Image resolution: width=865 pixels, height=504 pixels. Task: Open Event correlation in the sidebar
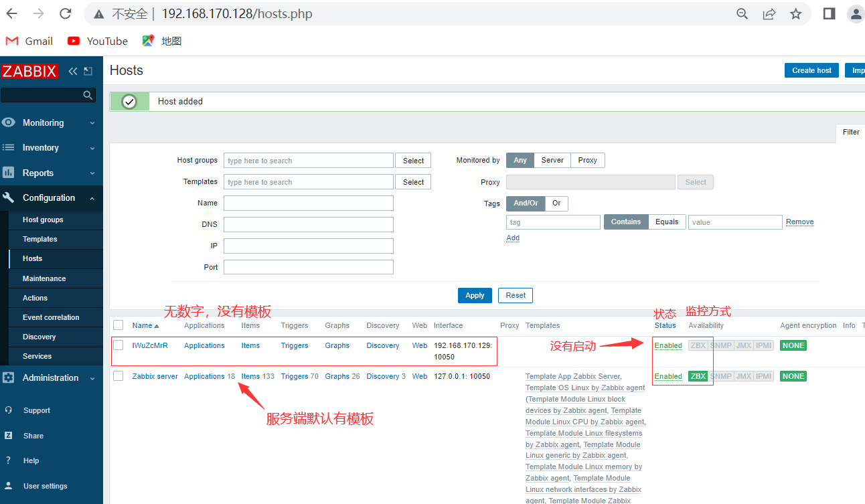(51, 317)
